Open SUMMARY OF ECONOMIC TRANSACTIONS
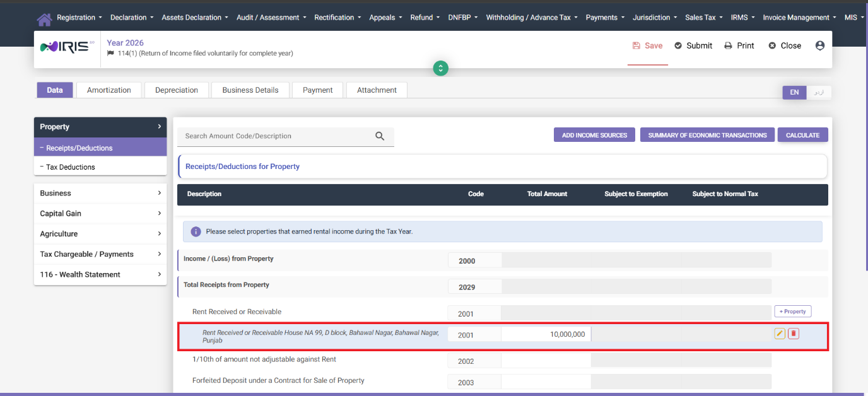Image resolution: width=868 pixels, height=396 pixels. click(707, 135)
